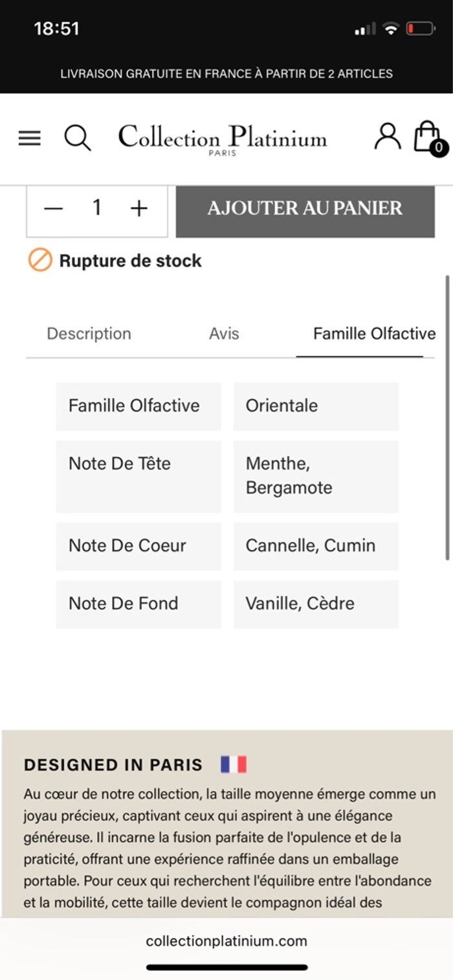
Task: Switch to the Description tab
Action: 89,334
